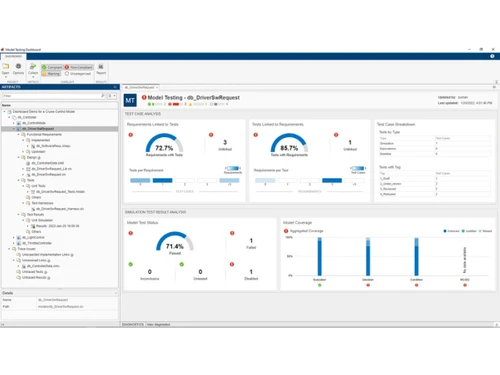Open the dropdown arrow under the Open button
500x375 pixels.
pyautogui.click(x=6, y=77)
